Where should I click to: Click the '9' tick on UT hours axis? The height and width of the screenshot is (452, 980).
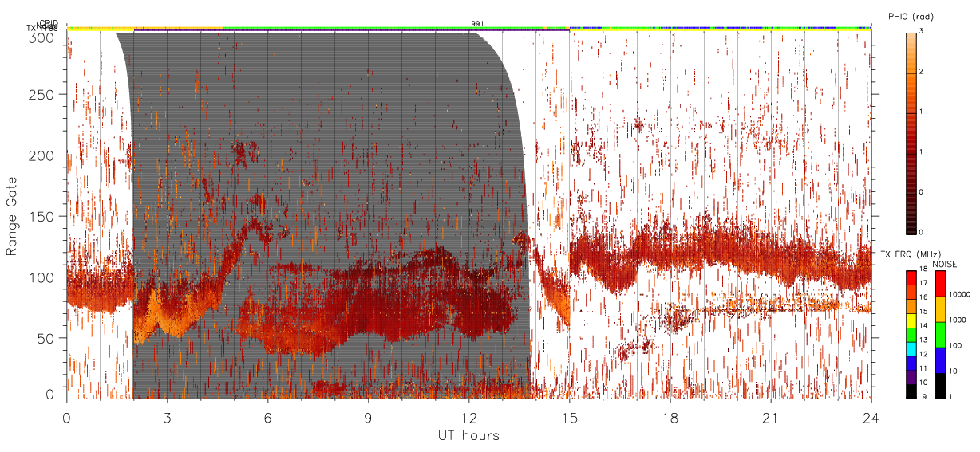[x=368, y=418]
